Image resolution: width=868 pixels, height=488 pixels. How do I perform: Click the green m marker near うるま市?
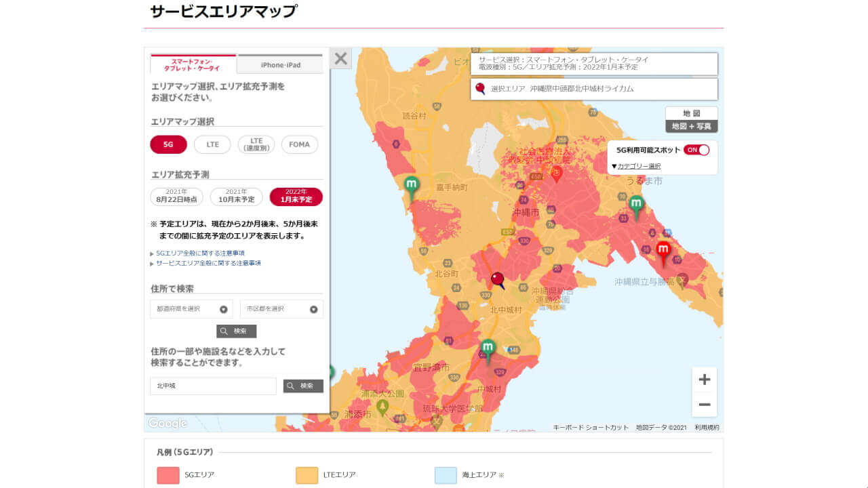[635, 202]
